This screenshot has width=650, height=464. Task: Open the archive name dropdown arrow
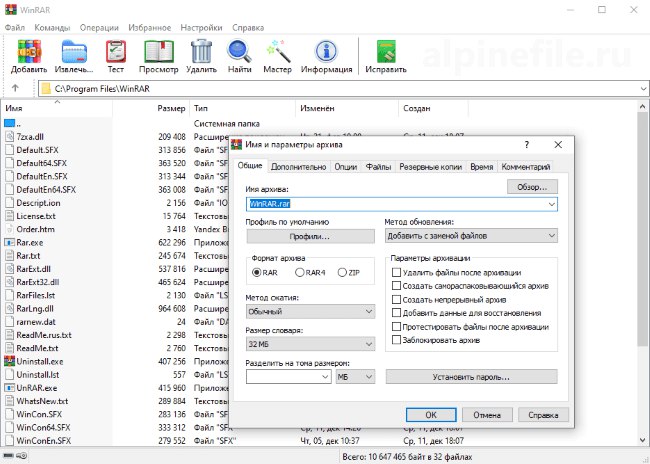pos(551,204)
